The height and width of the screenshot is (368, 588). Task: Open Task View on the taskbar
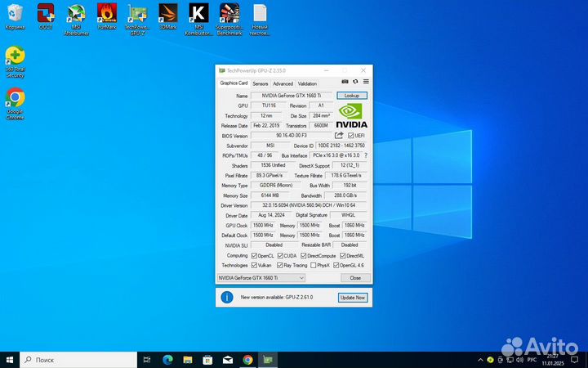(x=147, y=360)
